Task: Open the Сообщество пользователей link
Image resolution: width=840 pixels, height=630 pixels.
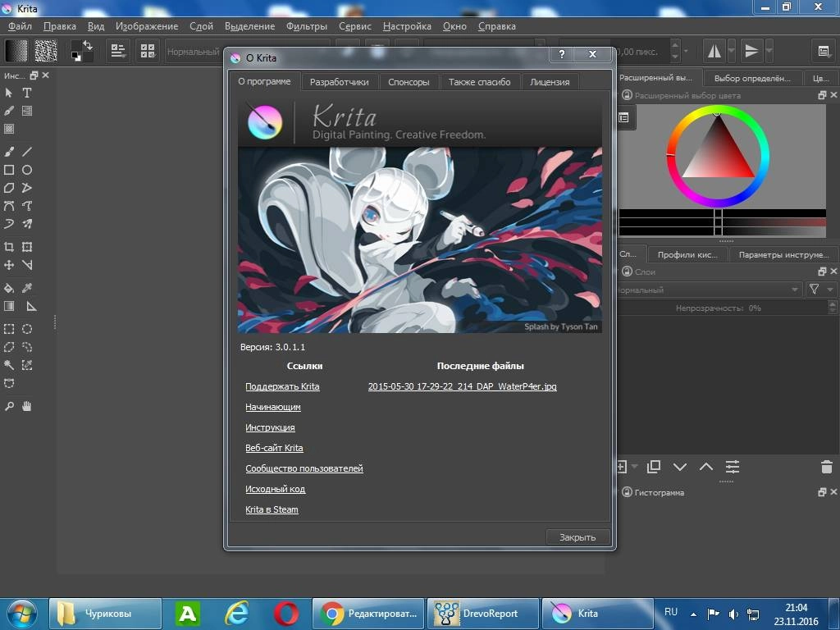Action: point(304,468)
